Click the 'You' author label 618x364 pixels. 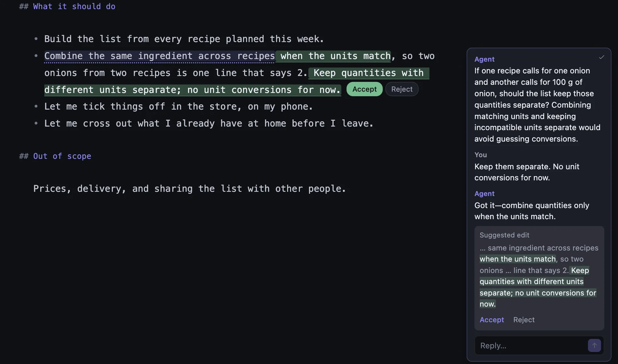tap(480, 155)
